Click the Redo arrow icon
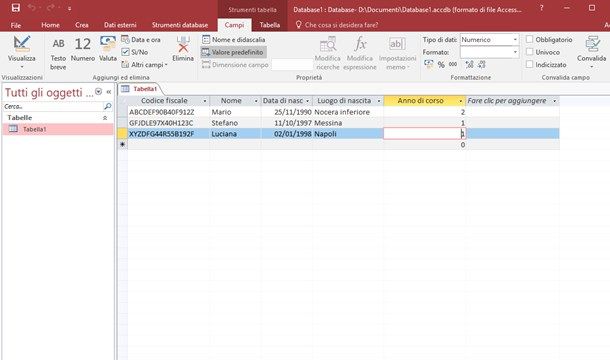 pos(51,7)
